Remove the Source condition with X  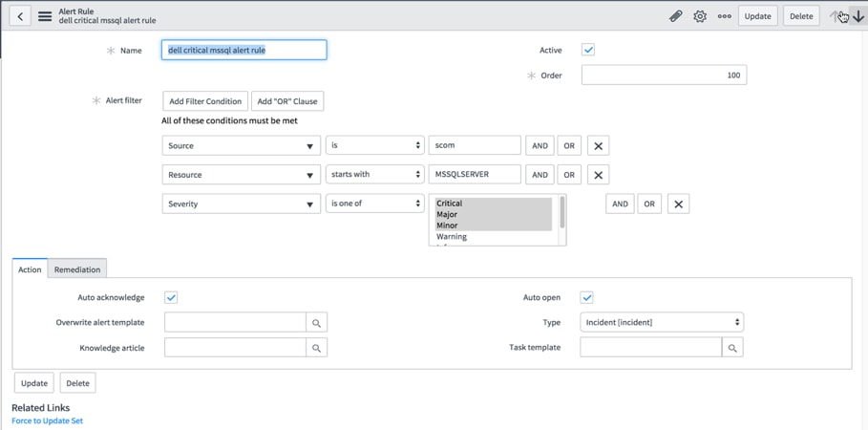click(x=599, y=146)
